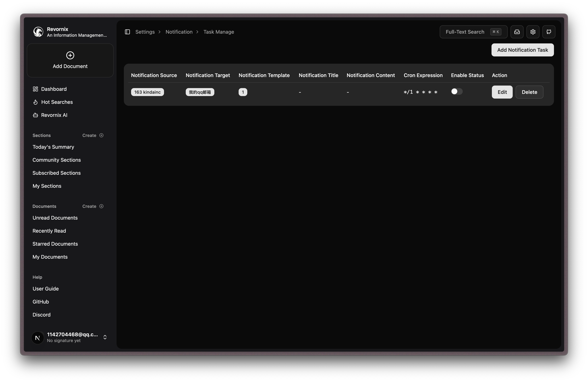Viewport: 588px width, 382px height.
Task: Click the plus icon beside Documents Create
Action: (101, 206)
